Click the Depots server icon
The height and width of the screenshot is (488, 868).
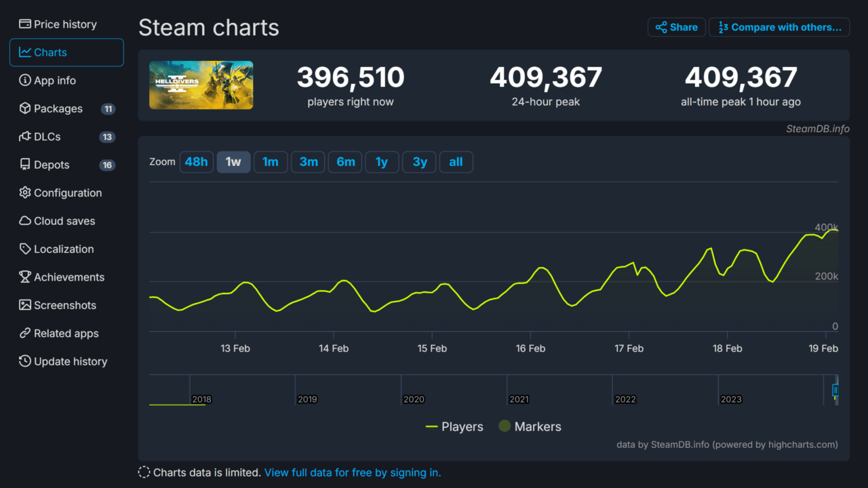(25, 165)
